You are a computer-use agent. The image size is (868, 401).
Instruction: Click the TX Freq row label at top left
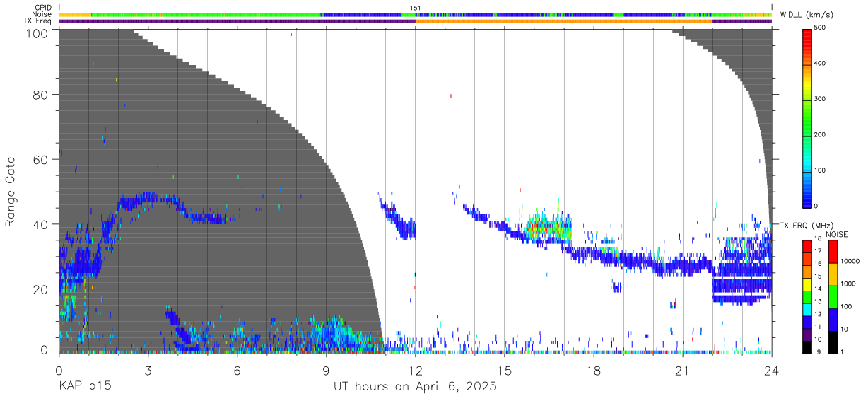pyautogui.click(x=38, y=21)
